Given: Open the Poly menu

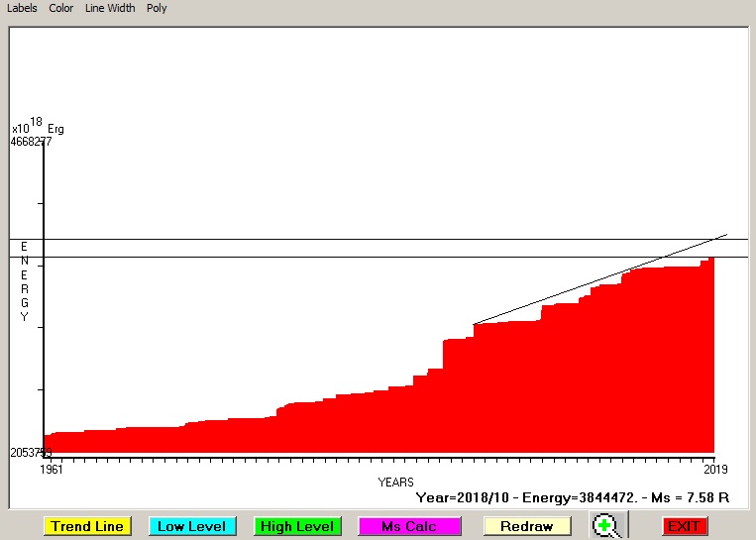Looking at the screenshot, I should [157, 8].
